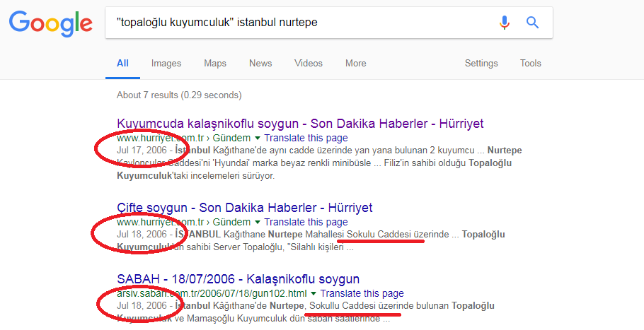The width and height of the screenshot is (644, 330).
Task: Click 'Sokullu Caddesi üzerinde bulunan' snippet text
Action: tap(379, 306)
